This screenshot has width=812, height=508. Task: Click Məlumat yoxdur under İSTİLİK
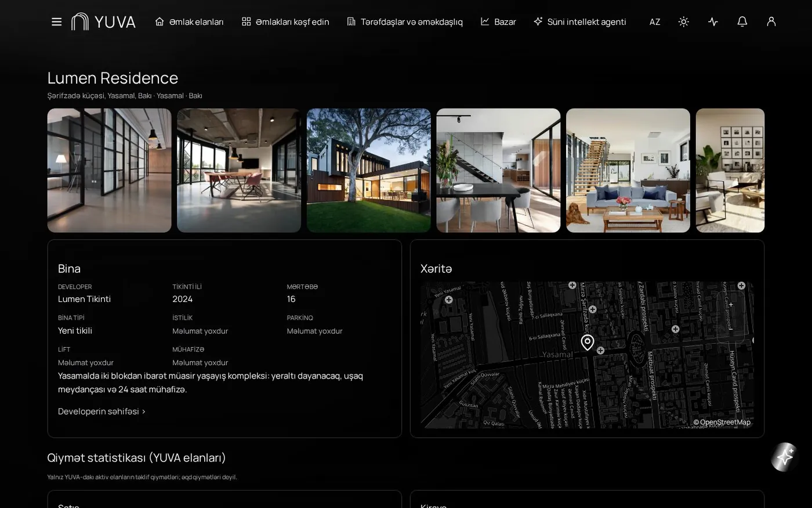(x=200, y=331)
